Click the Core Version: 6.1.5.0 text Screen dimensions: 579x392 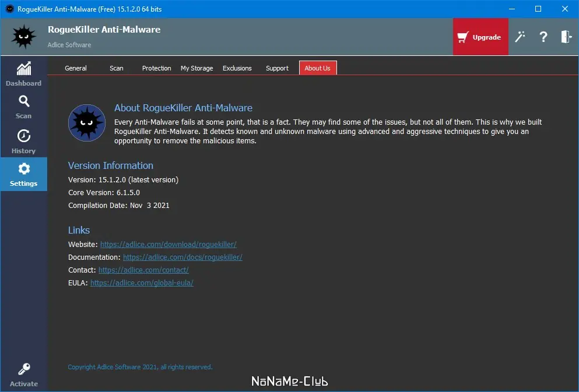104,192
